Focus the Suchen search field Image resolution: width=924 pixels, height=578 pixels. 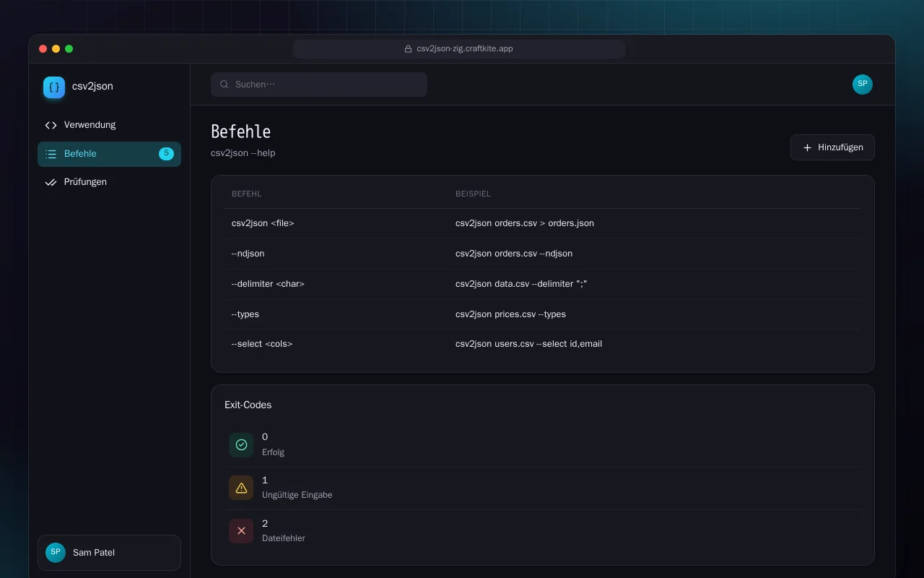(319, 85)
